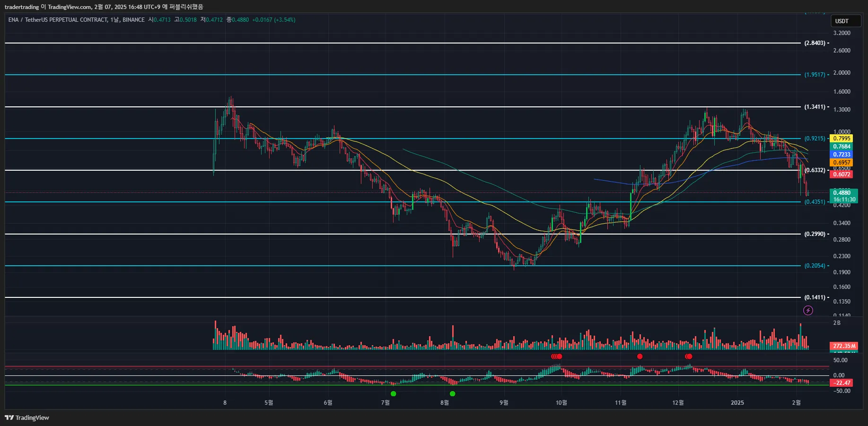Click the 50.00 oscillator scale label

coord(841,360)
